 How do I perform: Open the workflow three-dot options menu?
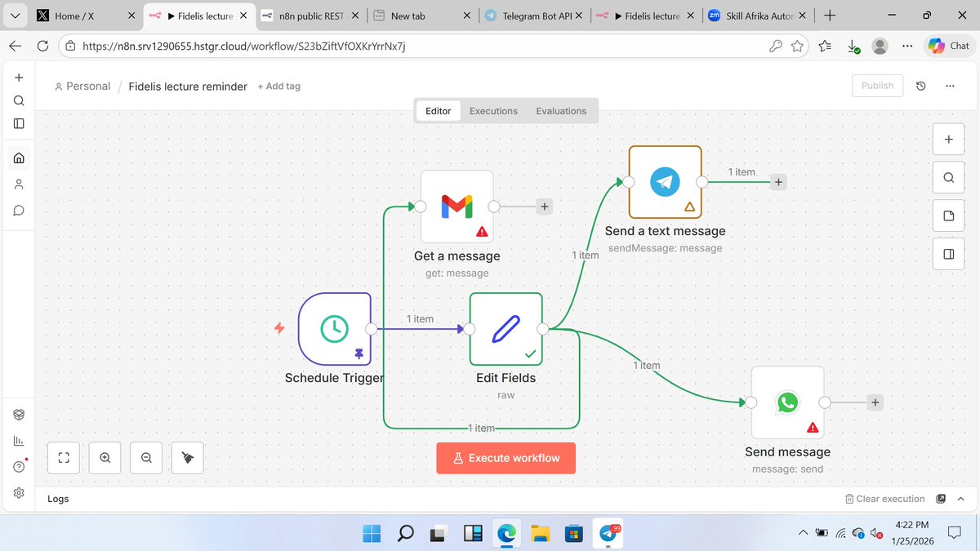tap(949, 86)
